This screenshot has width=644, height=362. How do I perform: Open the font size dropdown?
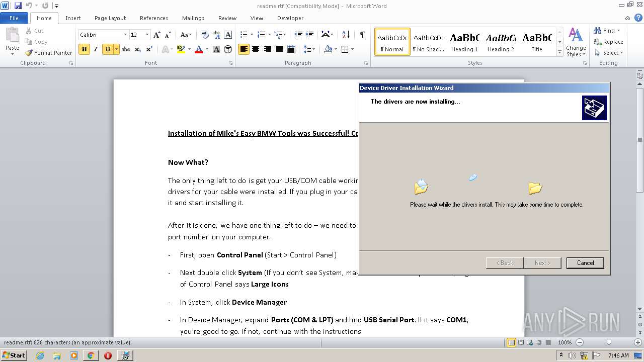tap(147, 35)
